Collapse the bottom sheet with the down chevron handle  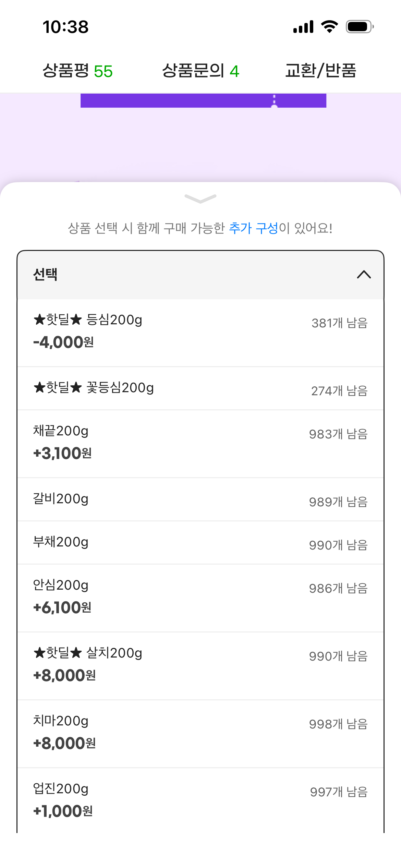click(200, 198)
